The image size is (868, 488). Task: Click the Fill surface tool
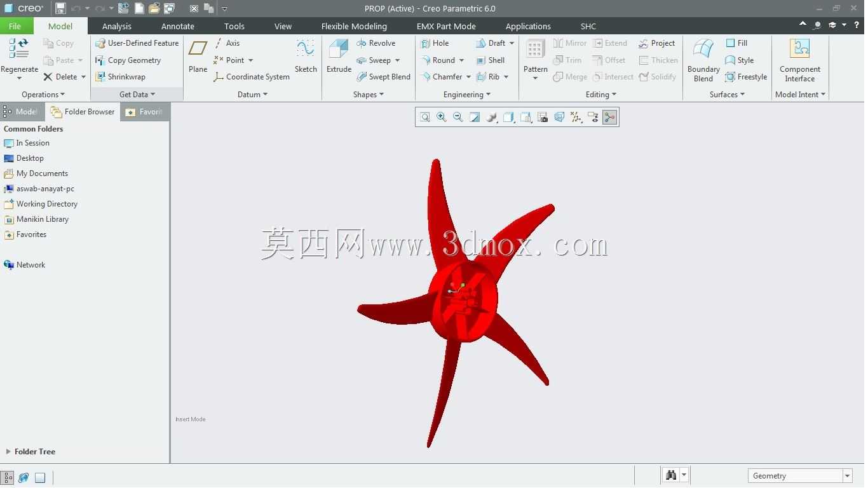click(x=736, y=43)
